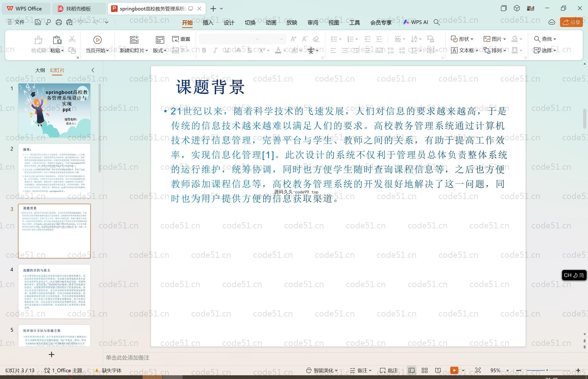Image resolution: width=588 pixels, height=379 pixels.
Task: Click the Comments button in status bar
Action: 389,370
